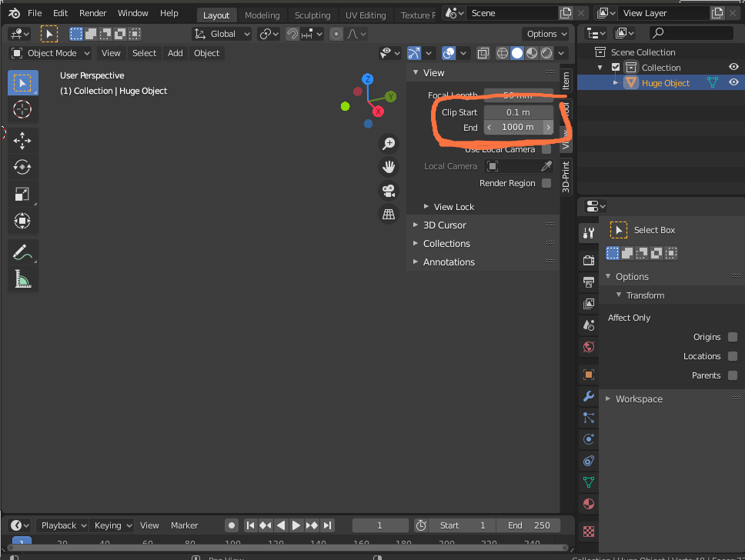Select the Annotate pencil tool
Viewport: 745px width, 560px height.
click(22, 252)
